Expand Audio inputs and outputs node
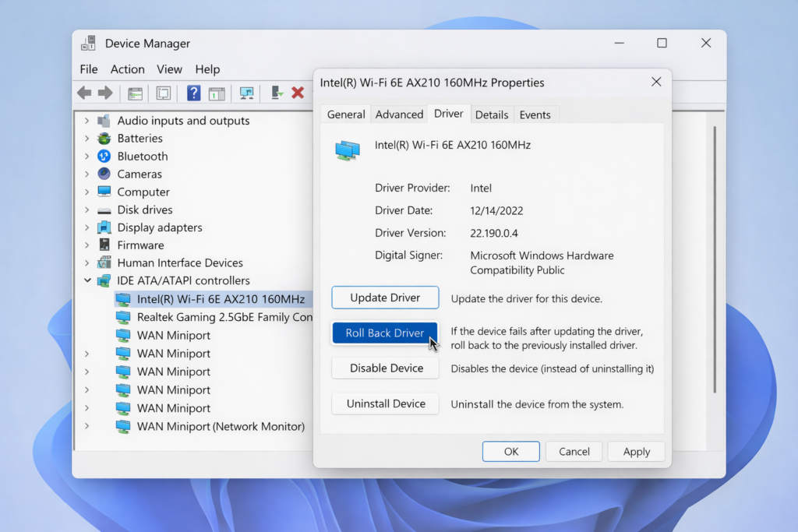 click(87, 121)
